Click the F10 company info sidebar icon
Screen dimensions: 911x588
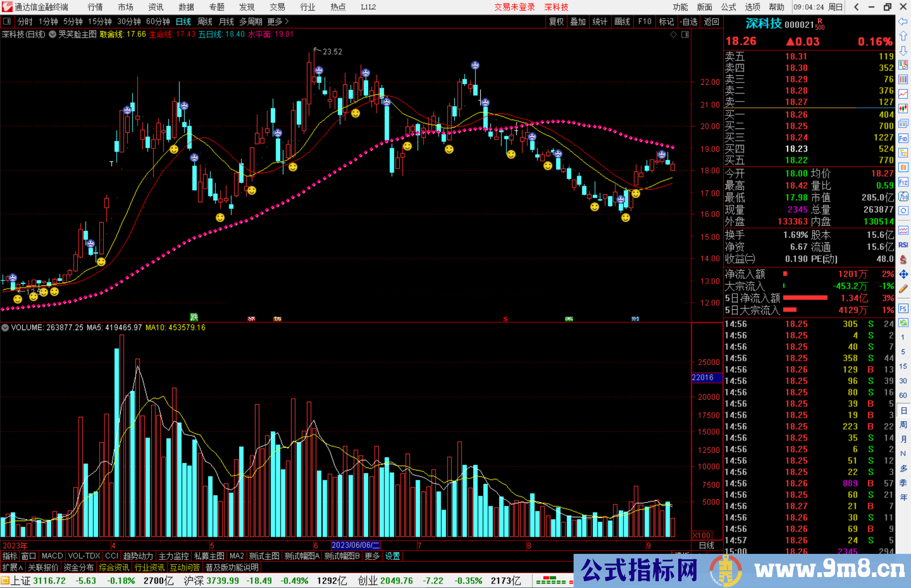903,138
